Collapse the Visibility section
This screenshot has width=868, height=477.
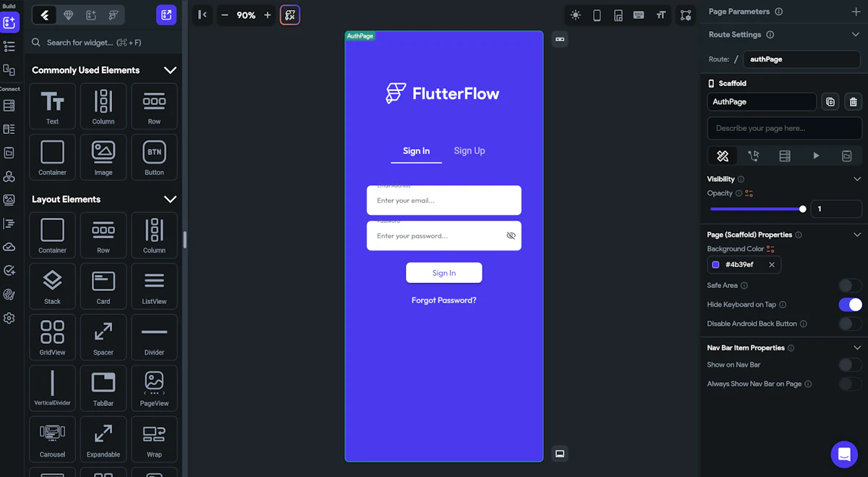857,179
